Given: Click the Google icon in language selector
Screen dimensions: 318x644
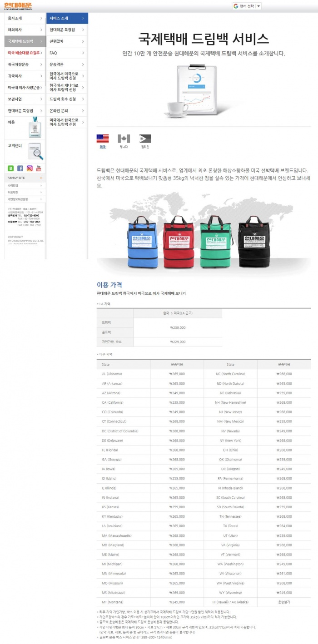Looking at the screenshot, I should click(236, 6).
